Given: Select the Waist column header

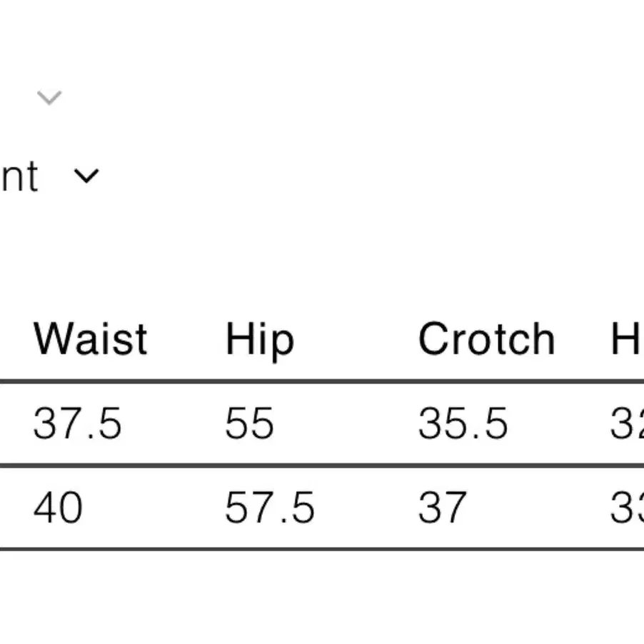Looking at the screenshot, I should [91, 339].
